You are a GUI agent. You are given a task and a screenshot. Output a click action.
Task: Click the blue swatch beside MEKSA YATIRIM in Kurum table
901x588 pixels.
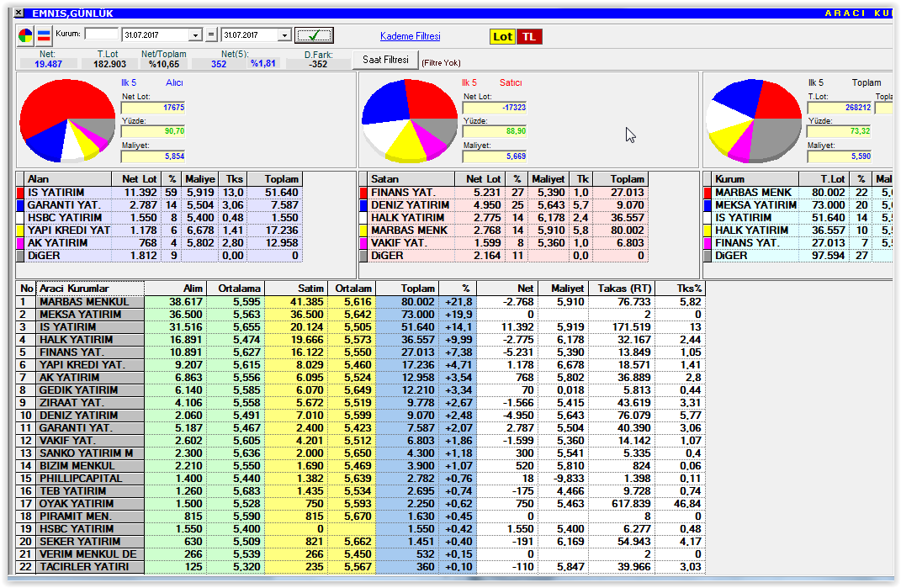708,205
